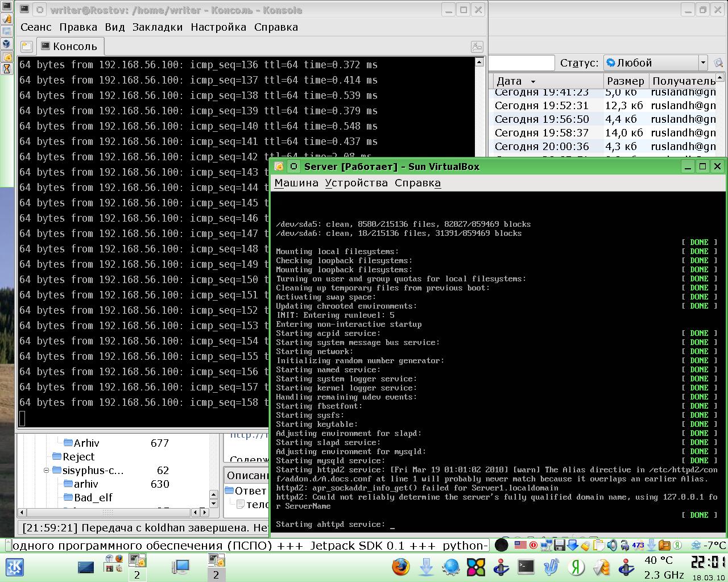Select the Reject folder in tree
Viewport: 728px width, 582px height.
click(x=78, y=456)
